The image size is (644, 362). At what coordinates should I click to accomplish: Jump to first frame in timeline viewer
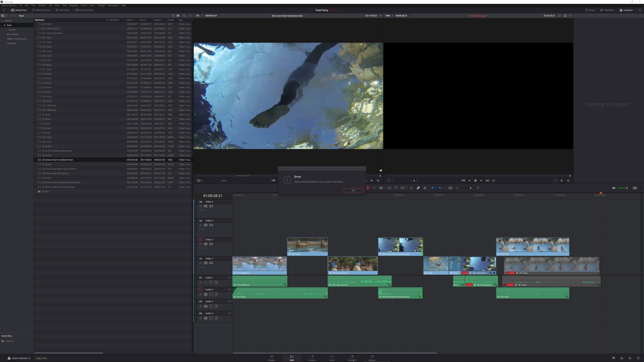[x=463, y=181]
